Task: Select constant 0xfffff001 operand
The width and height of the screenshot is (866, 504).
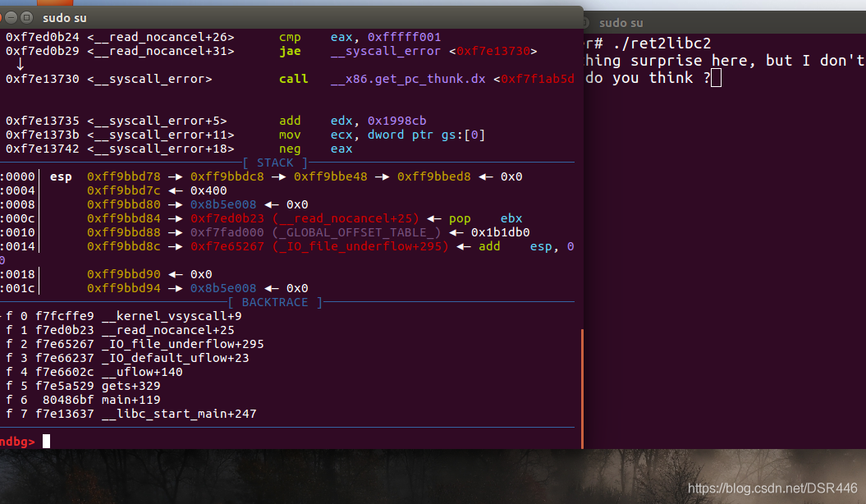Action: click(x=405, y=37)
